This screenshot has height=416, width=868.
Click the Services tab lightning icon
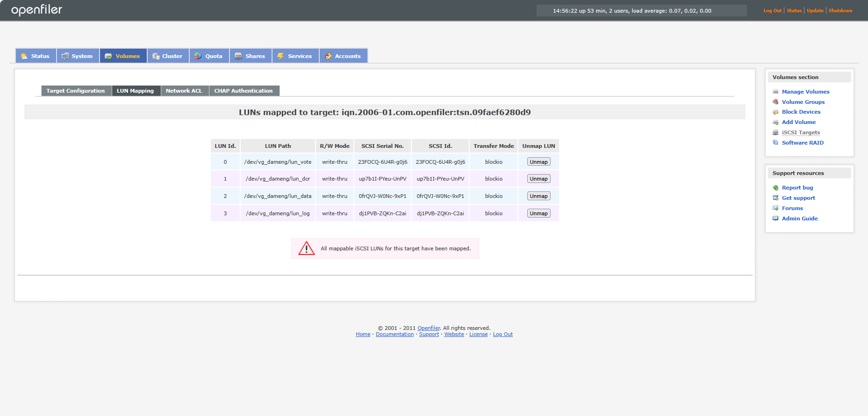[x=281, y=56]
